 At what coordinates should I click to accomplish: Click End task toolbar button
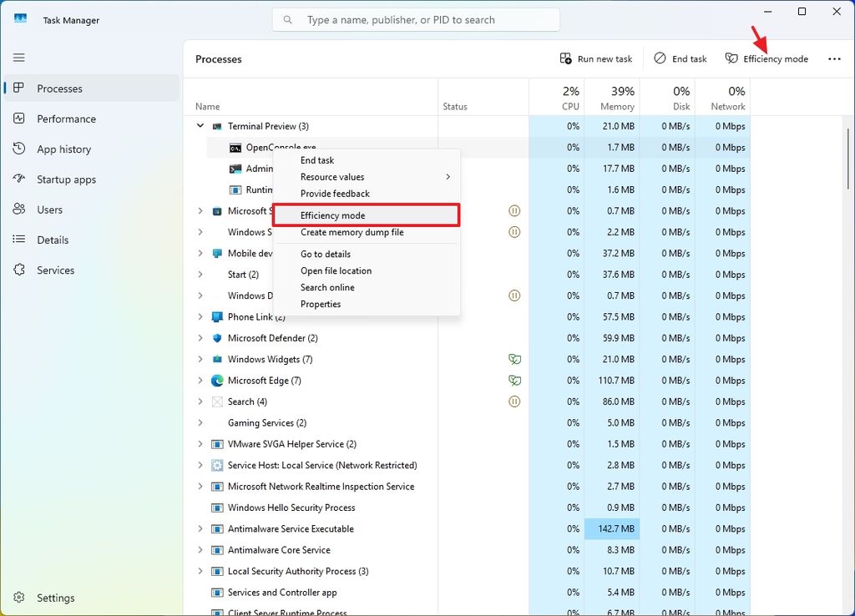[x=680, y=59]
